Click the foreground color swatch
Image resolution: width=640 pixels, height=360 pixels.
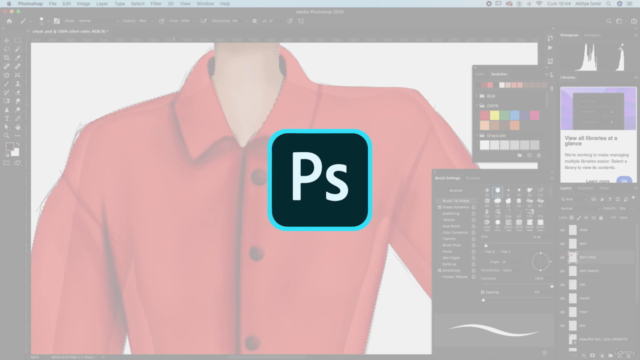coord(9,147)
